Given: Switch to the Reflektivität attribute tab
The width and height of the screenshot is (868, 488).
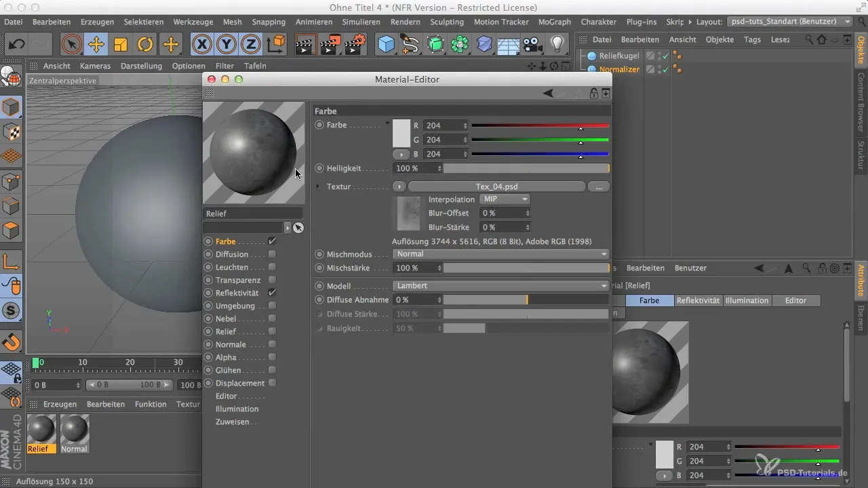Looking at the screenshot, I should 698,300.
